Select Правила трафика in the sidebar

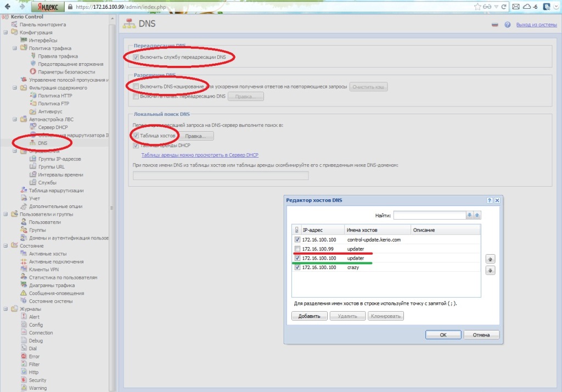click(x=58, y=56)
